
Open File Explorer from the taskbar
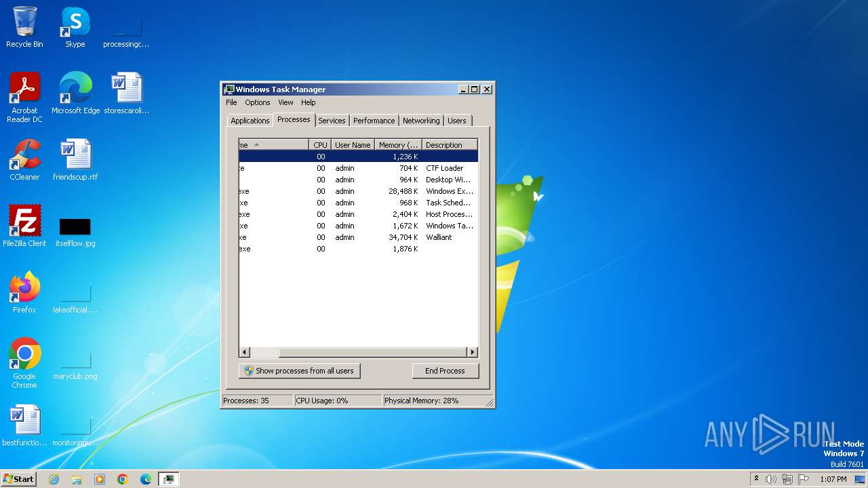[77, 479]
